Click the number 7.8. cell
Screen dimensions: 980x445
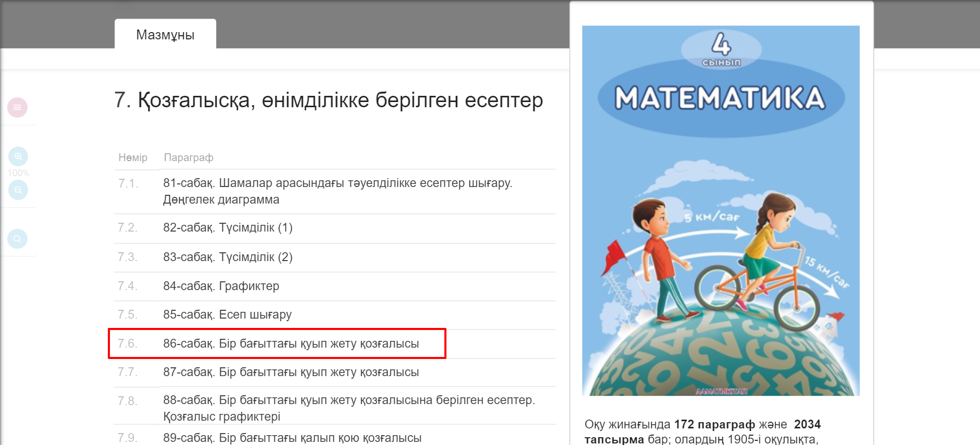tap(128, 401)
